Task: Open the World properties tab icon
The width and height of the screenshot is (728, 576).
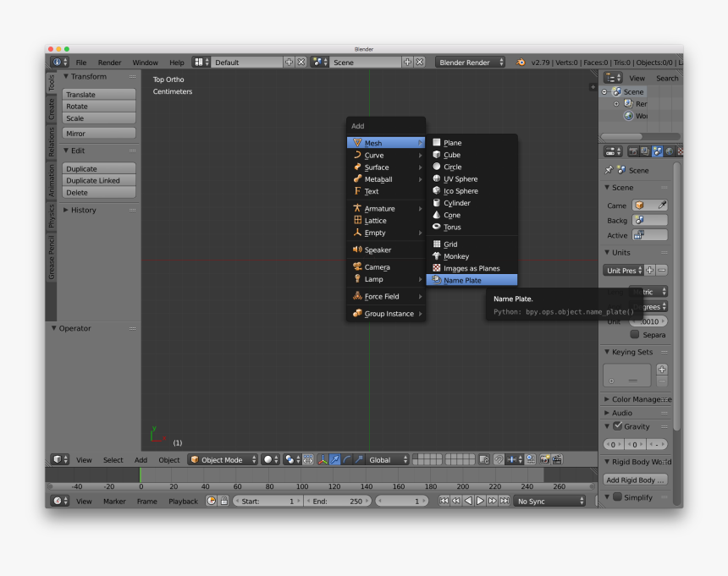Action: pyautogui.click(x=669, y=151)
